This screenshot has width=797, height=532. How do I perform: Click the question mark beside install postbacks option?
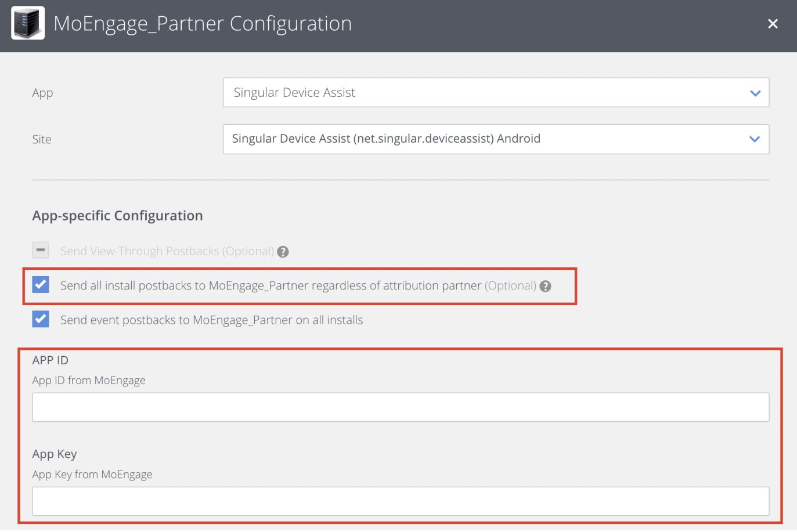point(544,285)
